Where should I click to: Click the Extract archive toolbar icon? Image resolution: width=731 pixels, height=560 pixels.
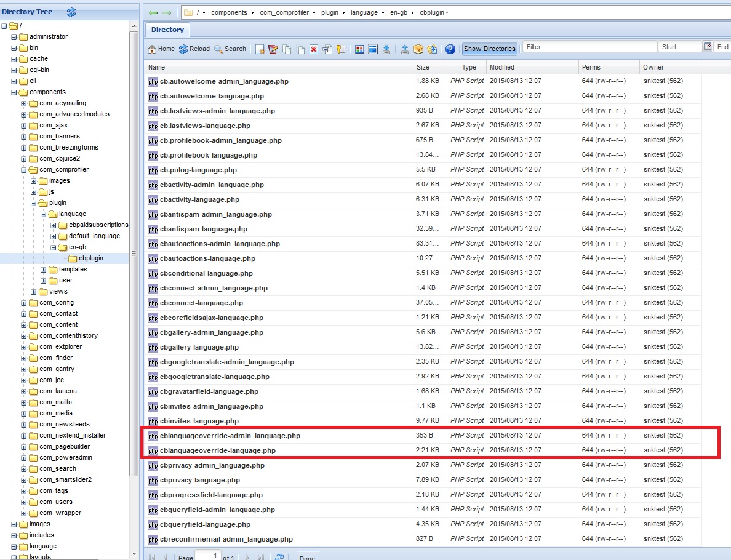432,49
